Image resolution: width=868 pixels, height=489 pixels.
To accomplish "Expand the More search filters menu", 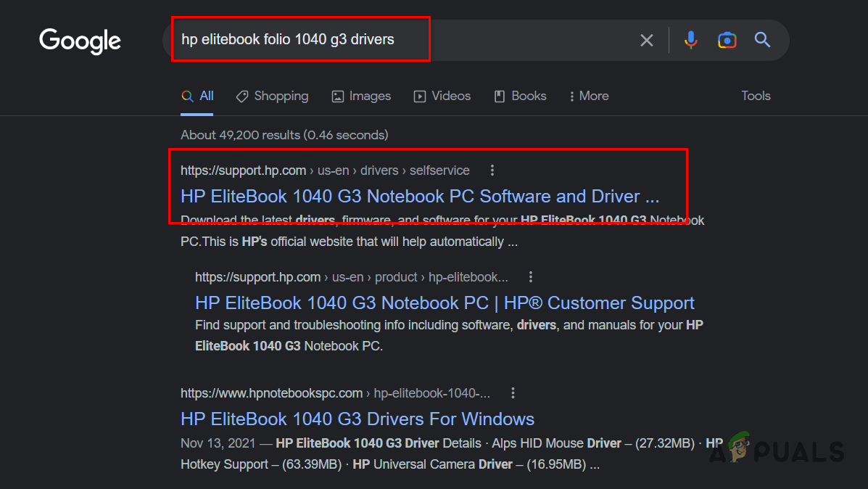I will 589,96.
